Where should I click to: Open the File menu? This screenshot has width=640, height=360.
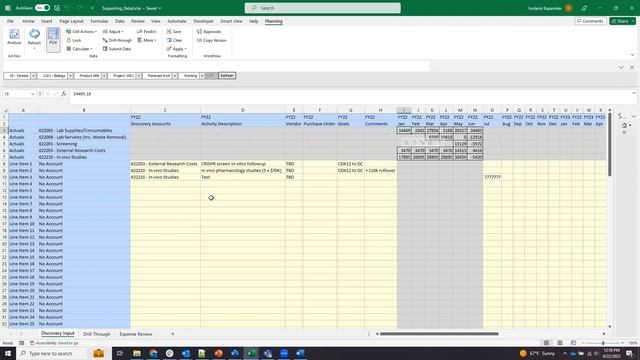(x=10, y=21)
